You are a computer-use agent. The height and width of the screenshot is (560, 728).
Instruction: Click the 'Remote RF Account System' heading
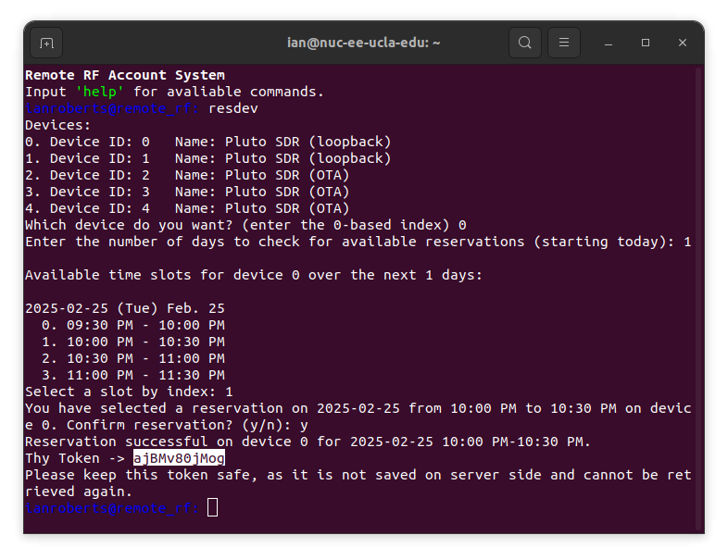(125, 75)
